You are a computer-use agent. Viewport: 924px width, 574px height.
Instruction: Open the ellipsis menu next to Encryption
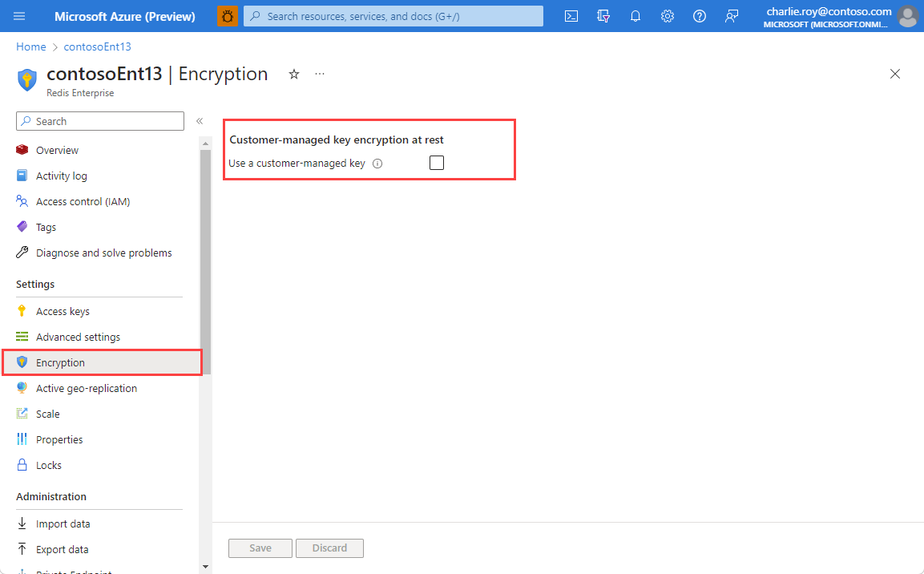coord(319,74)
